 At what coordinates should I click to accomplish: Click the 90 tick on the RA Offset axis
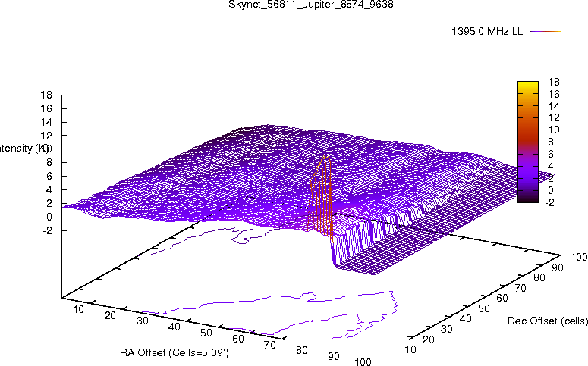pyautogui.click(x=334, y=356)
